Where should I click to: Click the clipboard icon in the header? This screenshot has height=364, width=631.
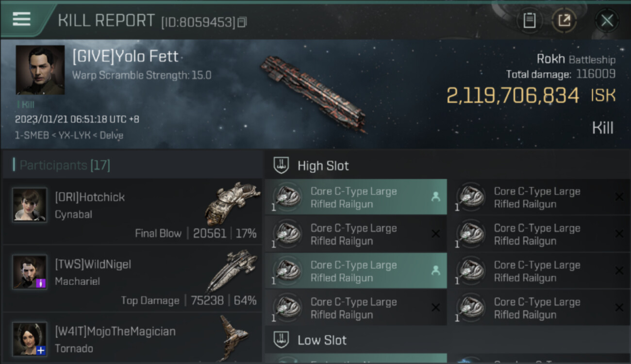[529, 20]
